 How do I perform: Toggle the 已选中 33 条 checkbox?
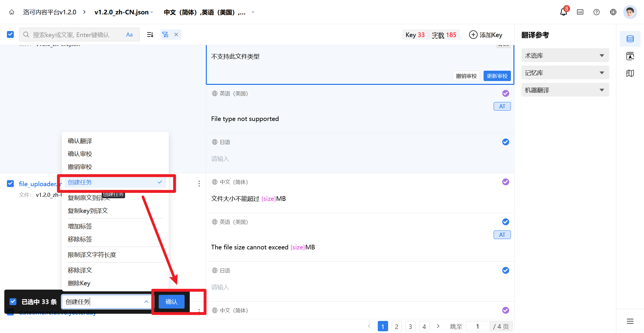click(x=13, y=301)
